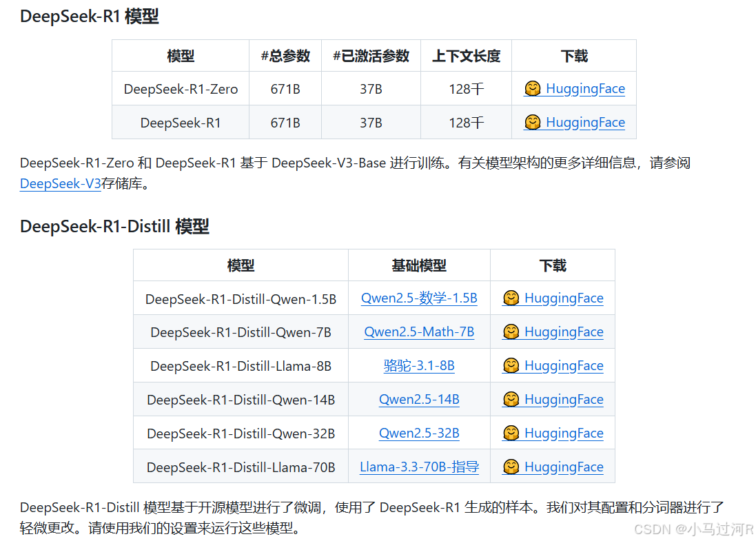
Task: Select the DeepSeek-R1-Distill-Qwen-14B cell
Action: (x=241, y=400)
